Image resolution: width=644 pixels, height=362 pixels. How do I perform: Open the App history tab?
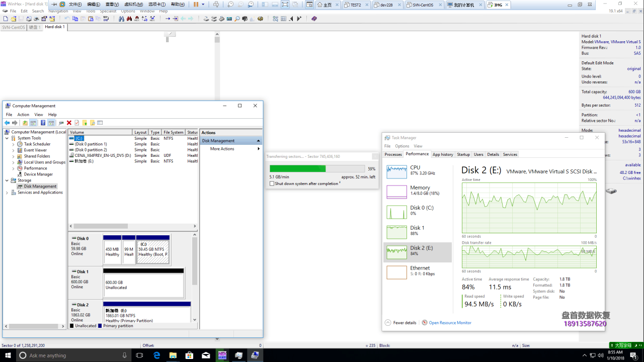(443, 154)
